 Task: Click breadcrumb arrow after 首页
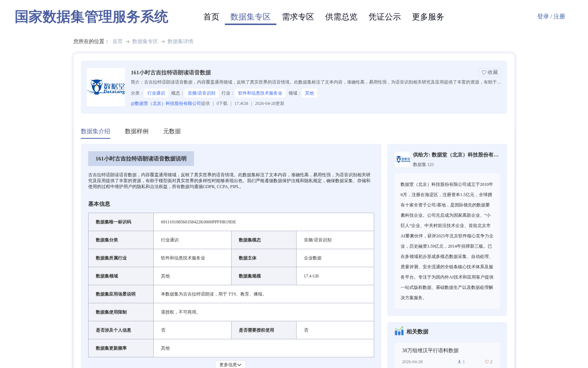[128, 42]
